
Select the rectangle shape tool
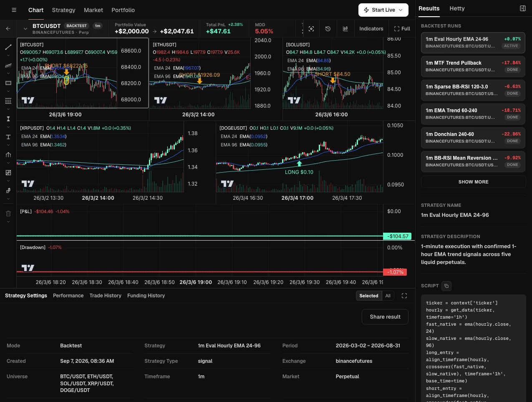coord(8,83)
